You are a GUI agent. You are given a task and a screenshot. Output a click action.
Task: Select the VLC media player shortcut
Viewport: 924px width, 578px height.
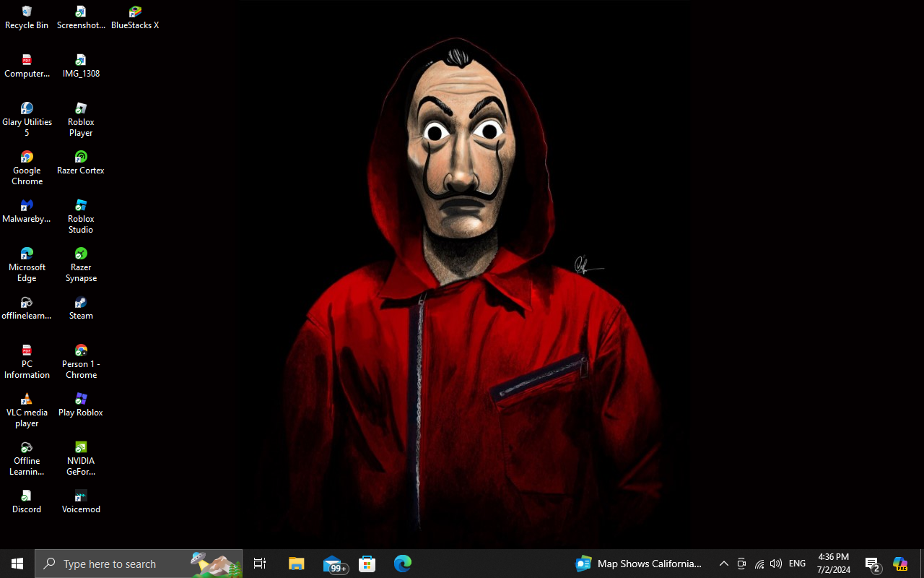[x=27, y=410]
